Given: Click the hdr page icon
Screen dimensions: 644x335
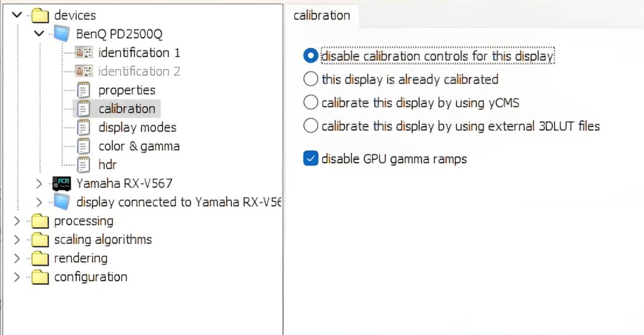Looking at the screenshot, I should click(x=84, y=165).
